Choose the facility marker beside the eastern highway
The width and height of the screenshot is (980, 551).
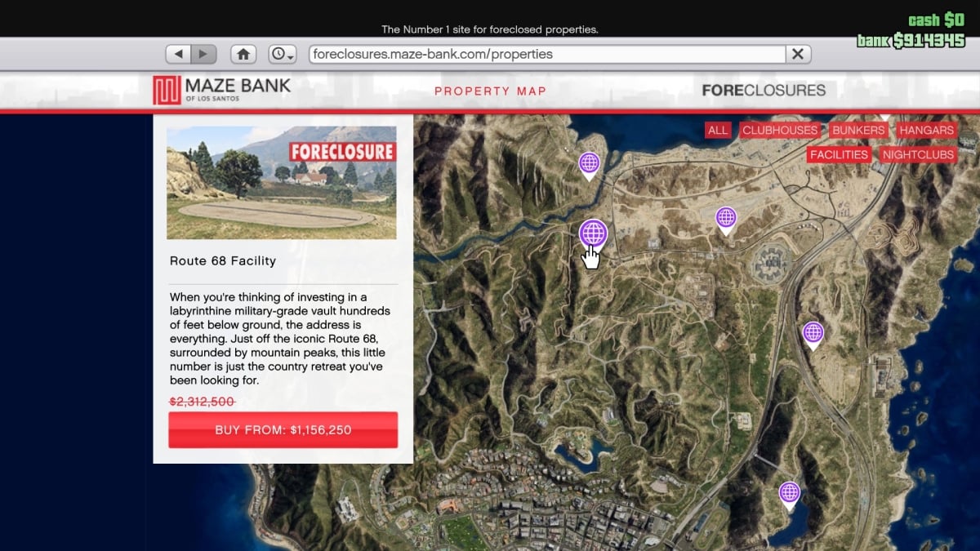813,332
